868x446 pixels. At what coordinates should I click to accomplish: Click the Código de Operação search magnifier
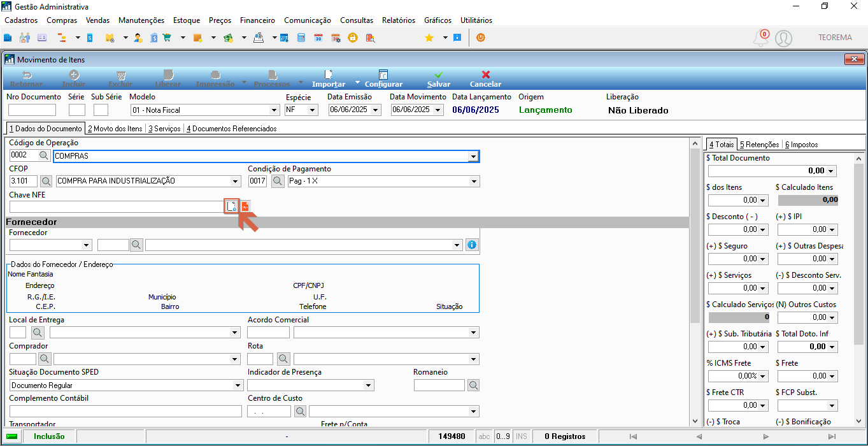(44, 155)
